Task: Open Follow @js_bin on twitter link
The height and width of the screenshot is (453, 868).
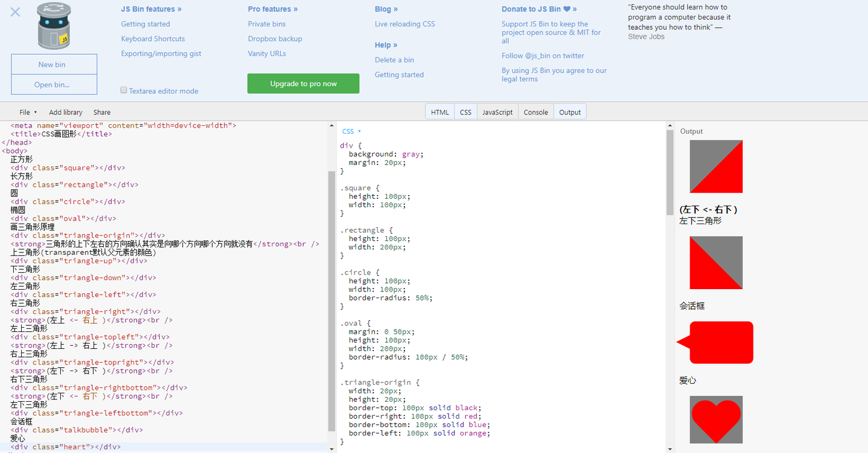Action: 542,55
